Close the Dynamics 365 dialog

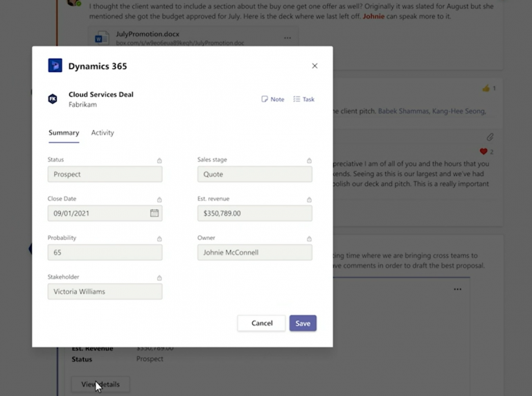point(314,66)
